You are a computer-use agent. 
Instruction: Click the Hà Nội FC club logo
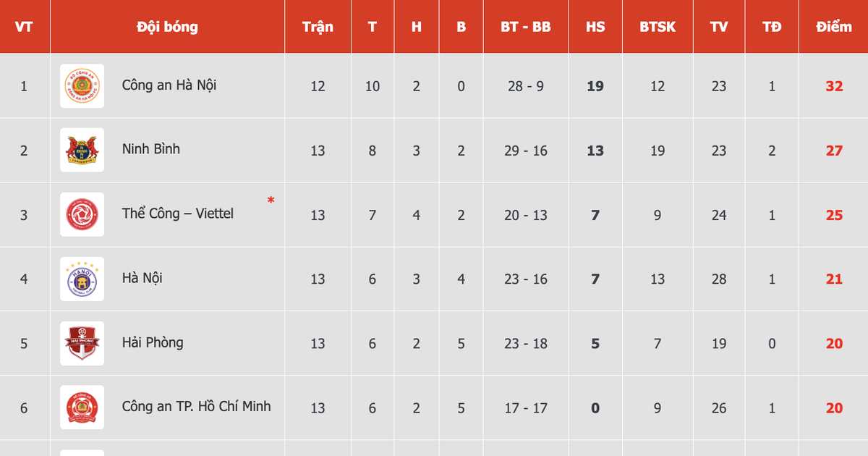(82, 279)
